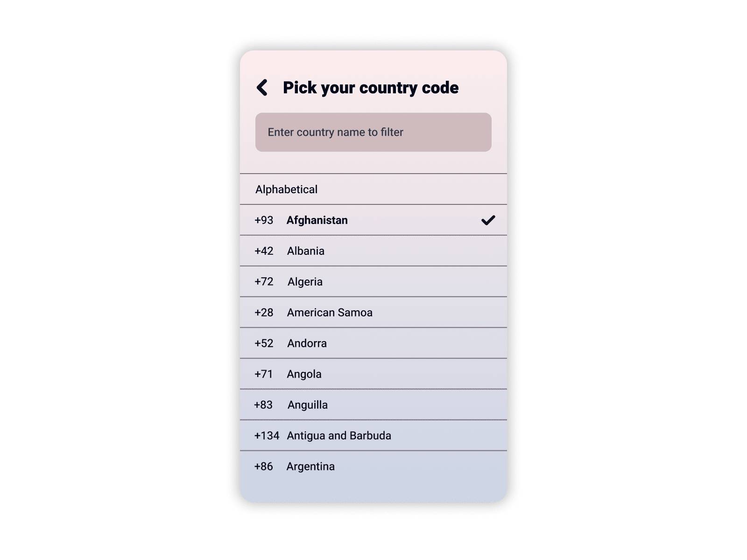Click the +134 code for Antigua and Barbuda
Screen dimensions: 747x560
[x=267, y=435]
